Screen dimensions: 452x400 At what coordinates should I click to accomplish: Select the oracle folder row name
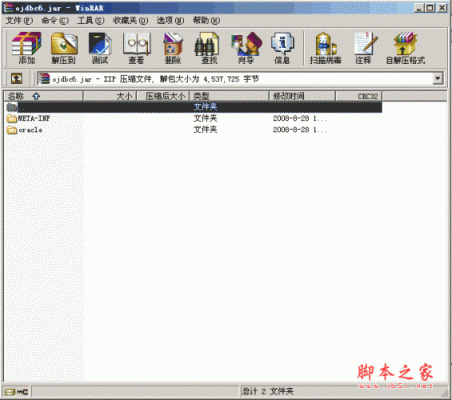[30, 130]
